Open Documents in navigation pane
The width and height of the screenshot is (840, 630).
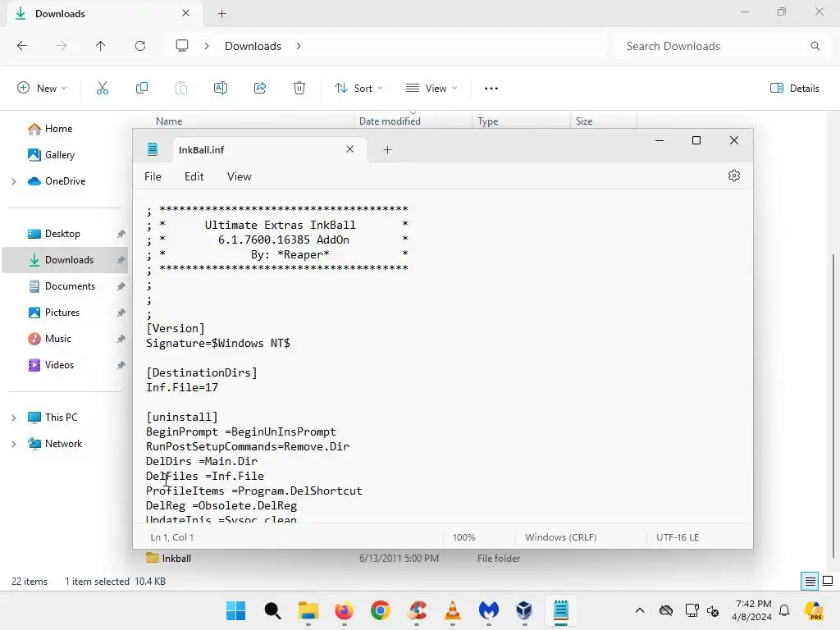coord(71,286)
